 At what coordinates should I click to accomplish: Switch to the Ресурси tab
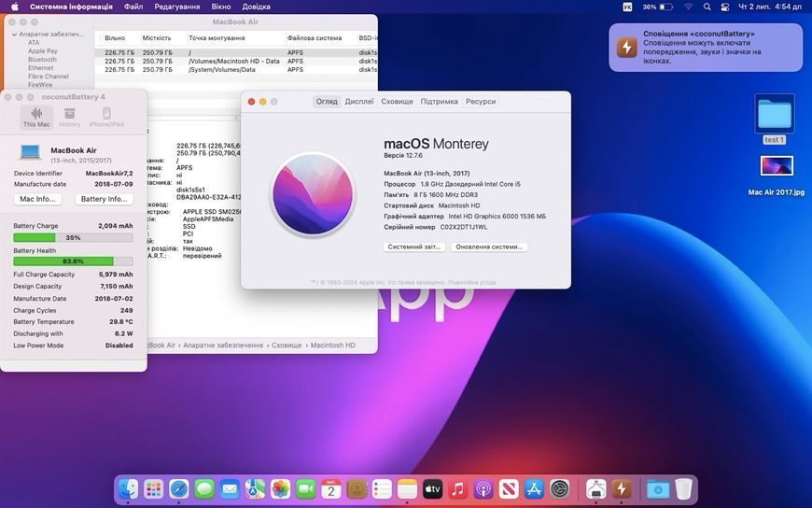(x=481, y=102)
